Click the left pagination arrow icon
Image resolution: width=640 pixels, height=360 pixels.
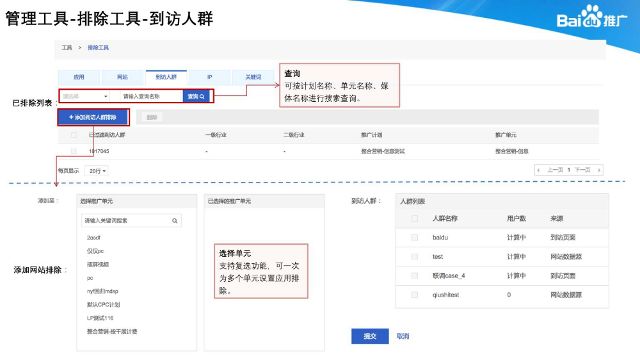pyautogui.click(x=539, y=170)
